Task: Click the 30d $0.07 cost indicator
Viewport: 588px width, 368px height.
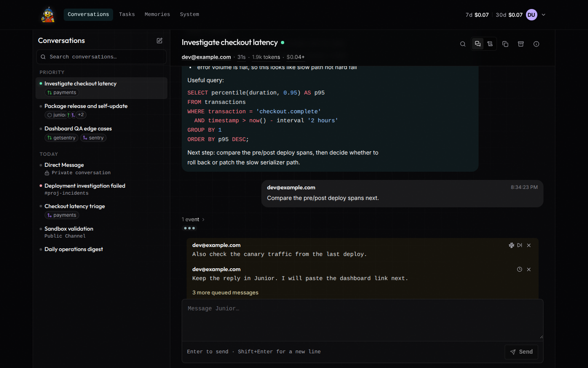Action: click(x=509, y=15)
